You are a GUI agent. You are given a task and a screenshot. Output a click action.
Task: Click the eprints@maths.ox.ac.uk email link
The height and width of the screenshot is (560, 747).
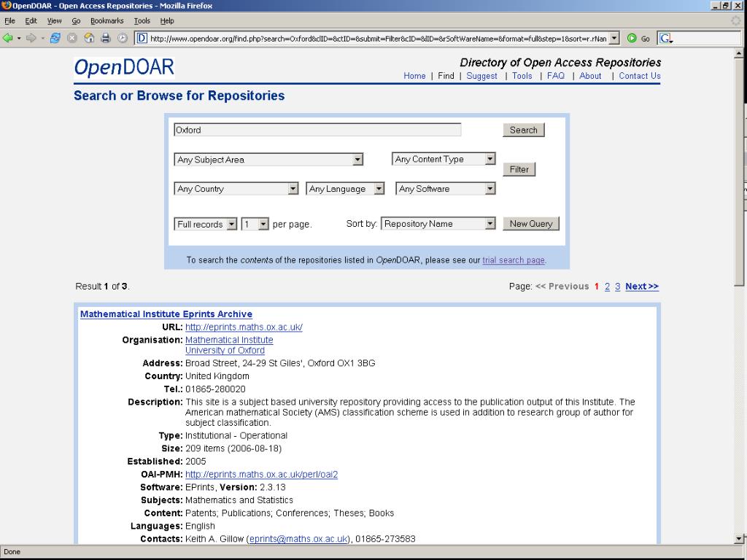coord(298,539)
